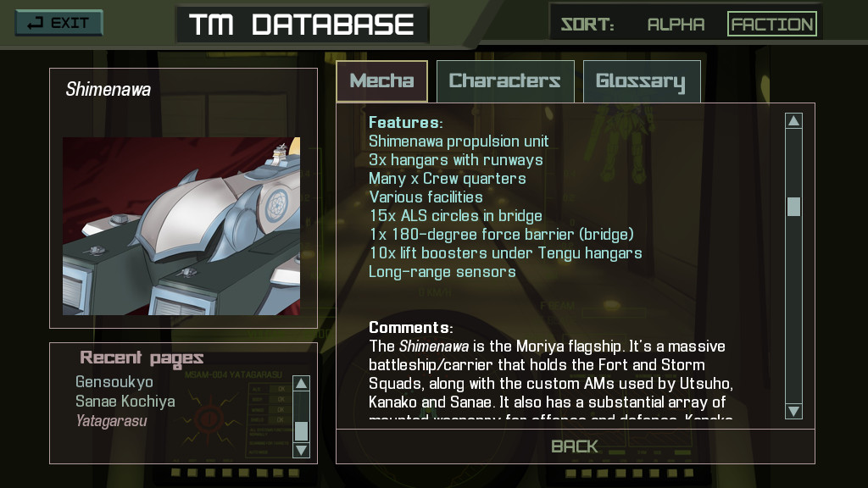Viewport: 868px width, 488px height.
Task: Click the TM DATABASE title banner
Action: (x=303, y=25)
